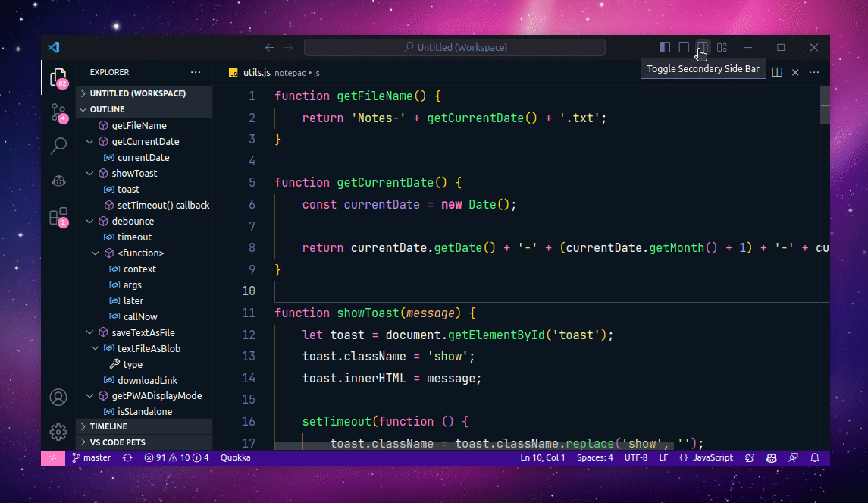Click the notepad • js breadcrumb text
This screenshot has width=868, height=503.
coord(297,73)
